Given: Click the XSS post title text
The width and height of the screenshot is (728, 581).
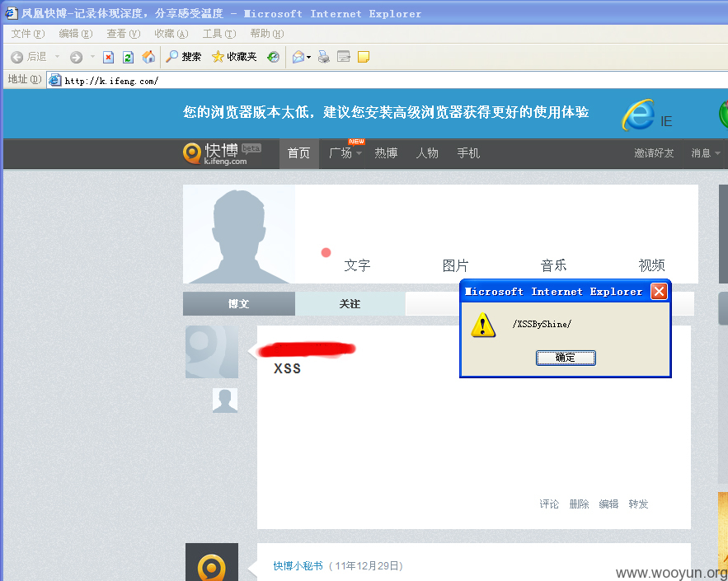Looking at the screenshot, I should (x=288, y=369).
